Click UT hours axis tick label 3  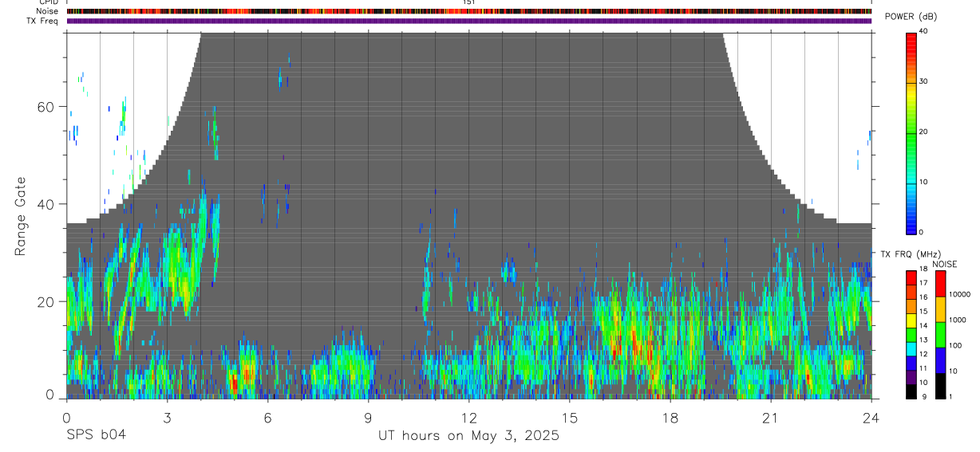(x=167, y=417)
